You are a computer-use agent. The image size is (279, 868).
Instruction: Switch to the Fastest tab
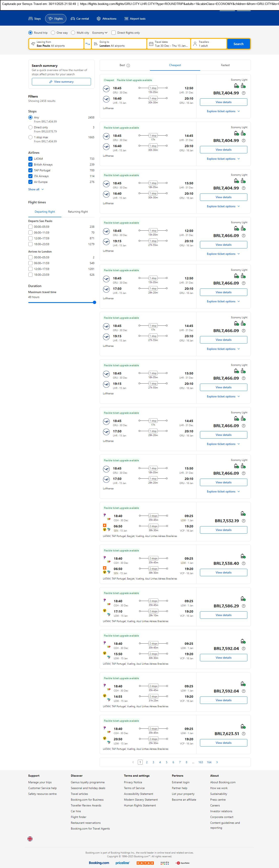(225, 65)
